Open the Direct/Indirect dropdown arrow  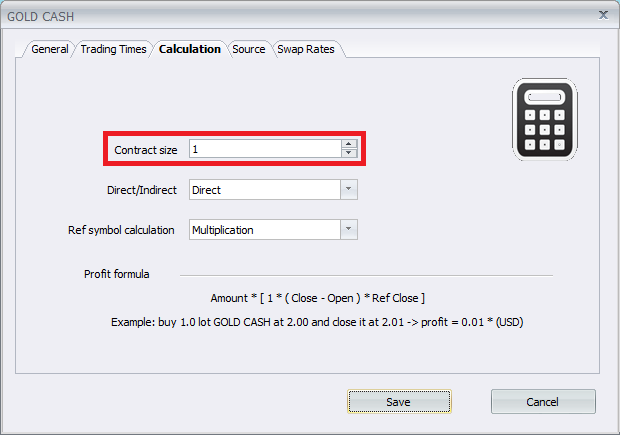pos(349,189)
